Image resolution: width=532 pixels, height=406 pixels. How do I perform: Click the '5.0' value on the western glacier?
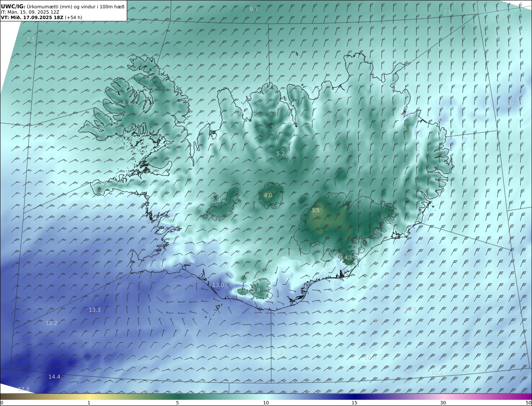pyautogui.click(x=216, y=198)
